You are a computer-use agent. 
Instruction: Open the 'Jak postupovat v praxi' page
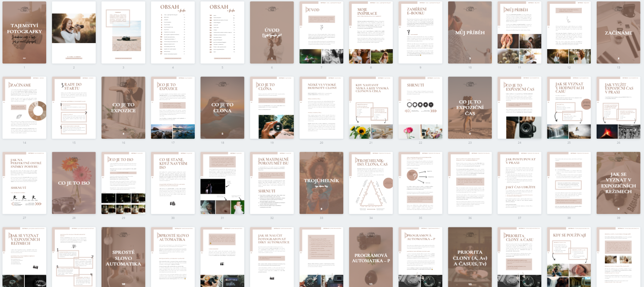tap(519, 183)
